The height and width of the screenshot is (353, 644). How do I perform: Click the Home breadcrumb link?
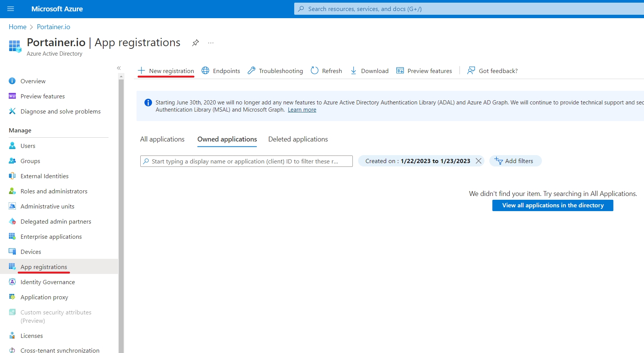pos(17,27)
